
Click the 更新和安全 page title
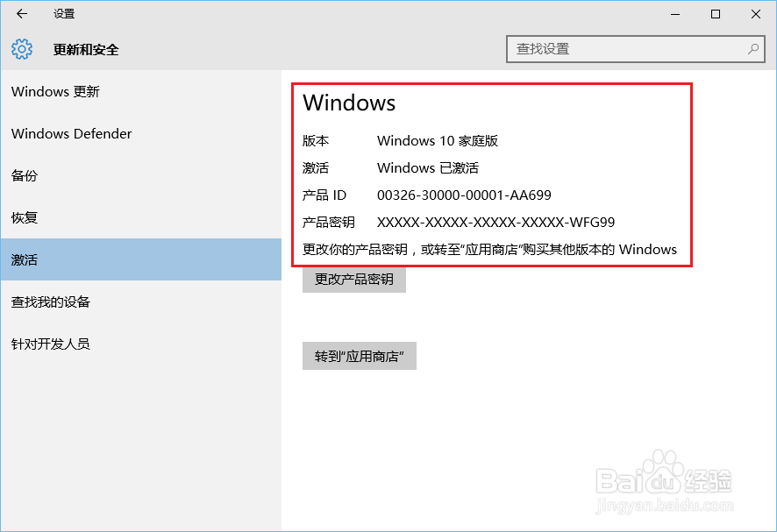[86, 50]
